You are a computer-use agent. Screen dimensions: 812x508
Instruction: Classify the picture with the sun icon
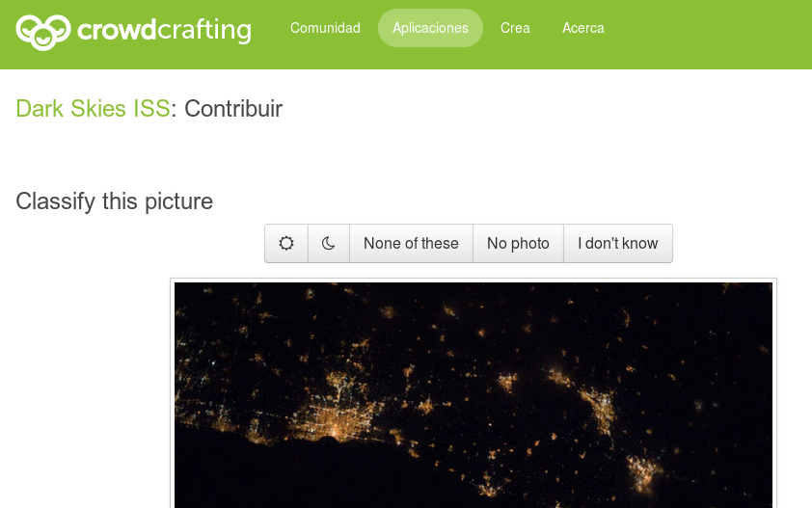[286, 243]
